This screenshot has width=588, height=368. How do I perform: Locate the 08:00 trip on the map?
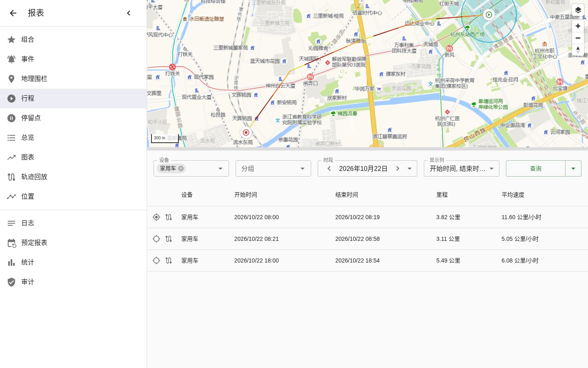[156, 217]
